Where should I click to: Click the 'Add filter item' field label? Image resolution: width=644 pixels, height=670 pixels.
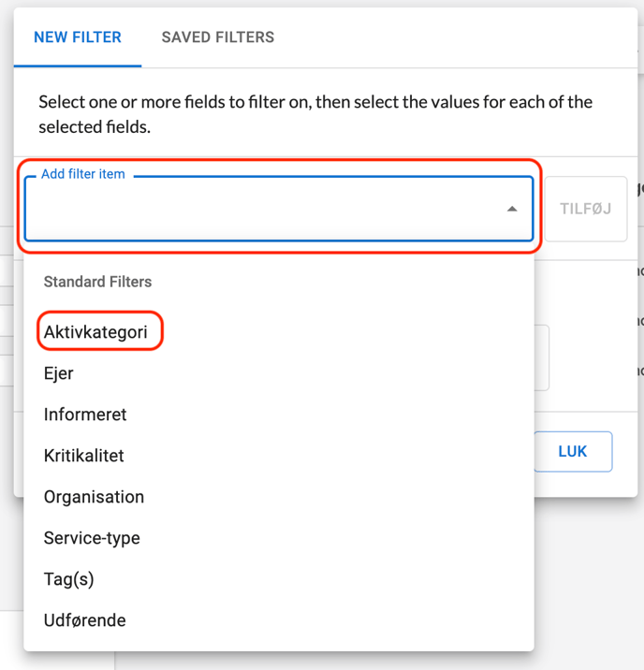click(83, 174)
